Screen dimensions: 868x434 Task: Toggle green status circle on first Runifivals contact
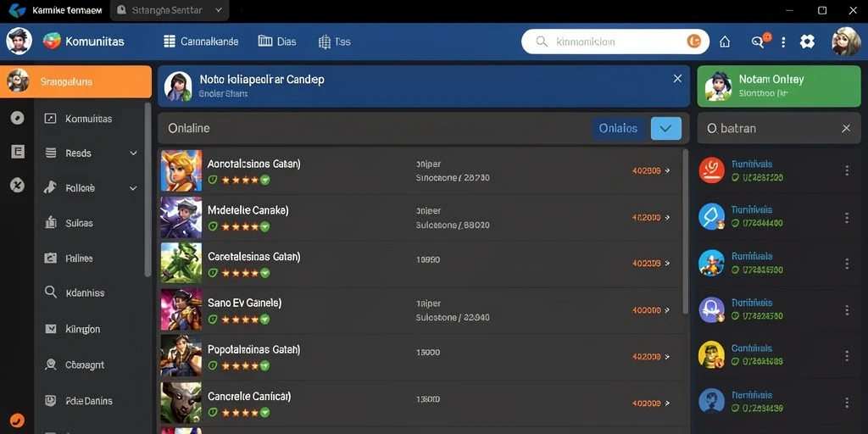click(735, 178)
